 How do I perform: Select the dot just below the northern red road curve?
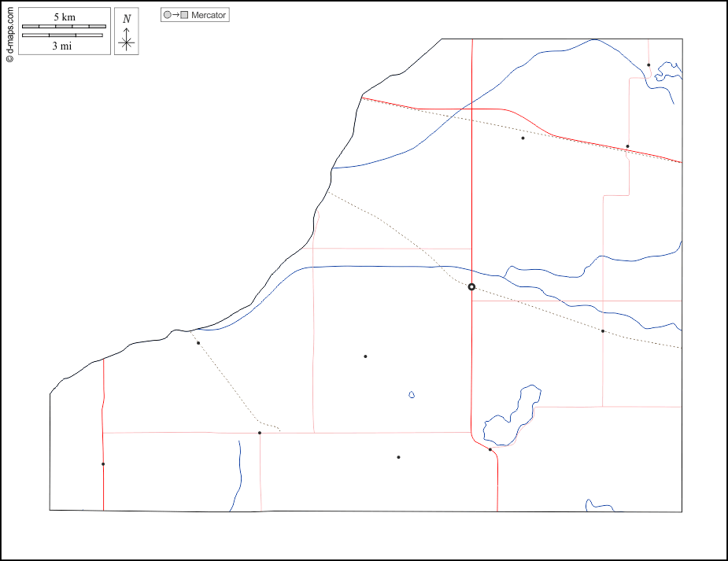(523, 138)
